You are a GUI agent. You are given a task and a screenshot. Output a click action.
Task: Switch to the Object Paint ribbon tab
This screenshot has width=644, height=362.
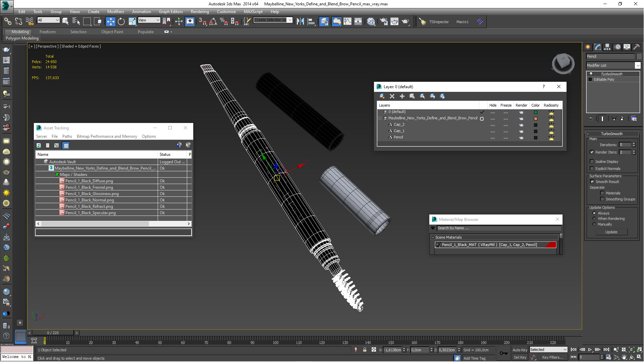112,32
